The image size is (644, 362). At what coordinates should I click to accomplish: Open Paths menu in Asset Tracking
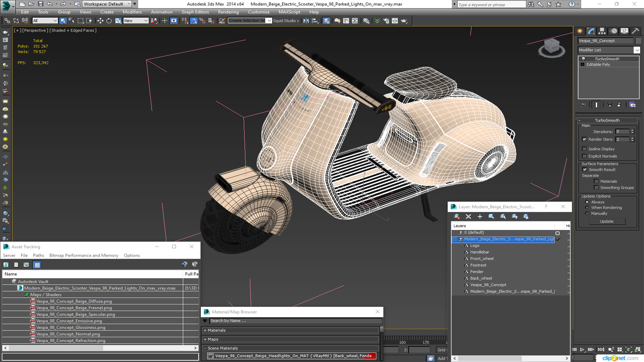click(38, 255)
